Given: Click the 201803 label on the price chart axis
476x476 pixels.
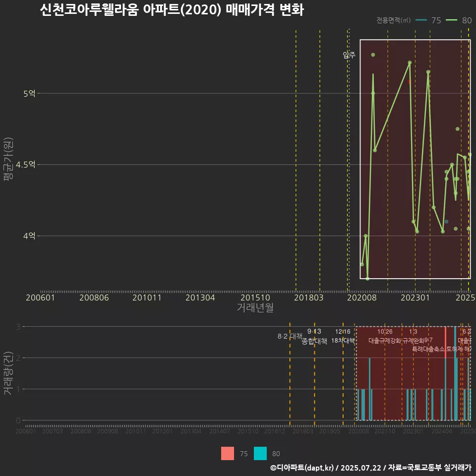Looking at the screenshot, I should [309, 297].
